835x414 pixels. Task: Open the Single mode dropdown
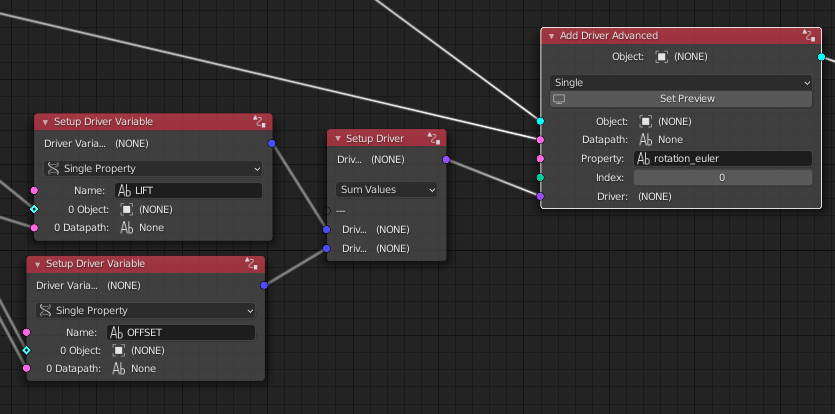pyautogui.click(x=681, y=83)
